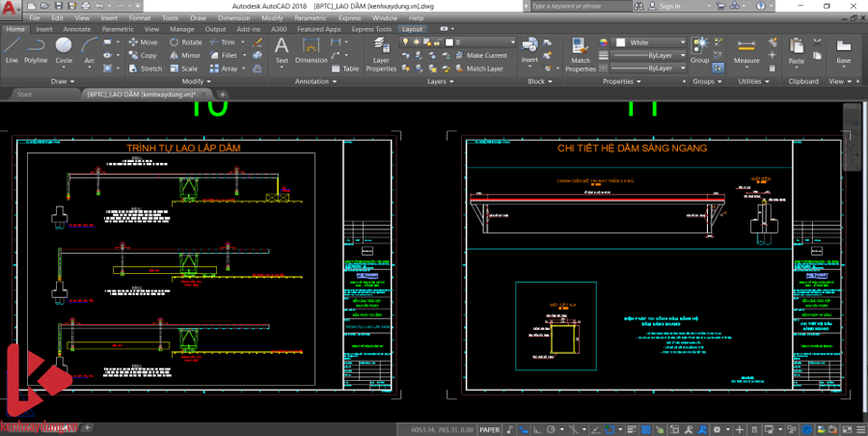Switch to the Annotate ribbon tab
Viewport: 868px width, 436px height.
click(x=77, y=29)
